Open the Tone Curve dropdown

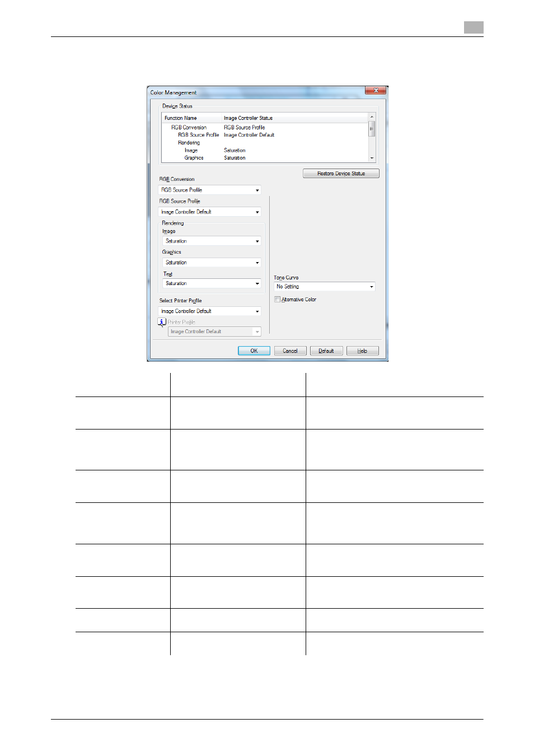click(324, 287)
